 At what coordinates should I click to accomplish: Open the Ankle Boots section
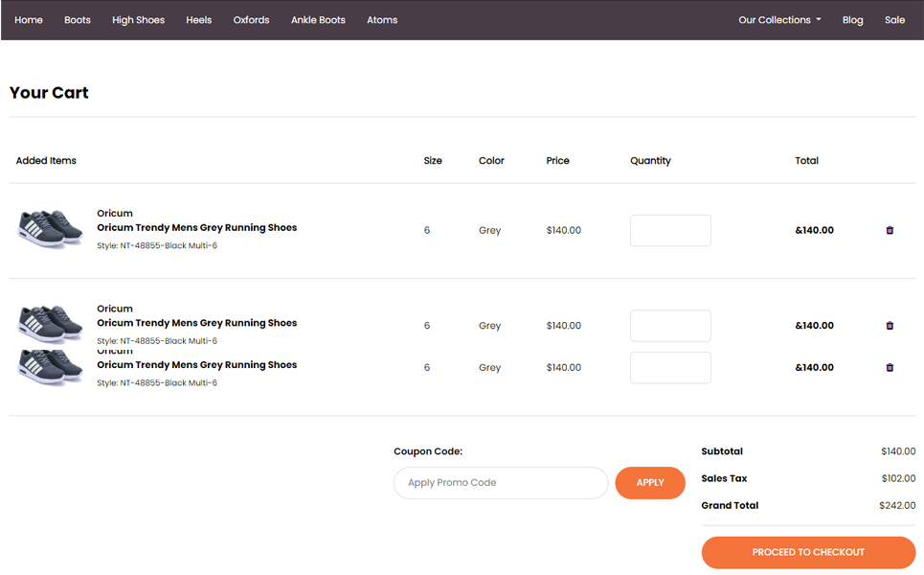click(x=318, y=20)
